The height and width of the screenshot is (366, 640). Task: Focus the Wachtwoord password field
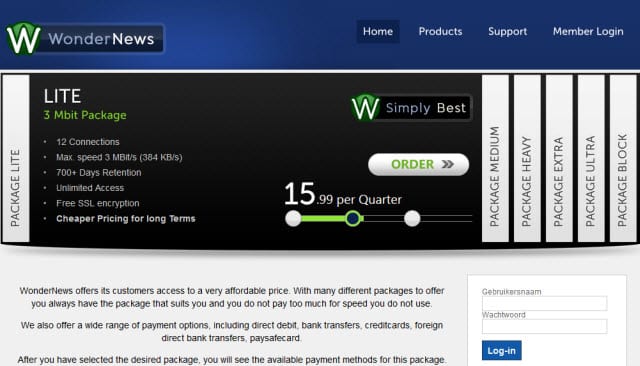pos(544,326)
